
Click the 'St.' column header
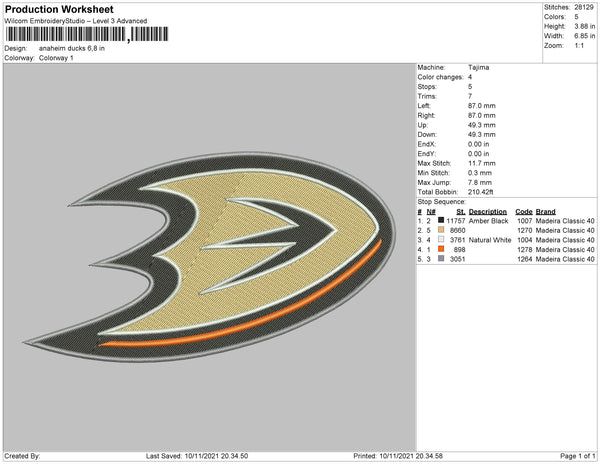coord(461,212)
